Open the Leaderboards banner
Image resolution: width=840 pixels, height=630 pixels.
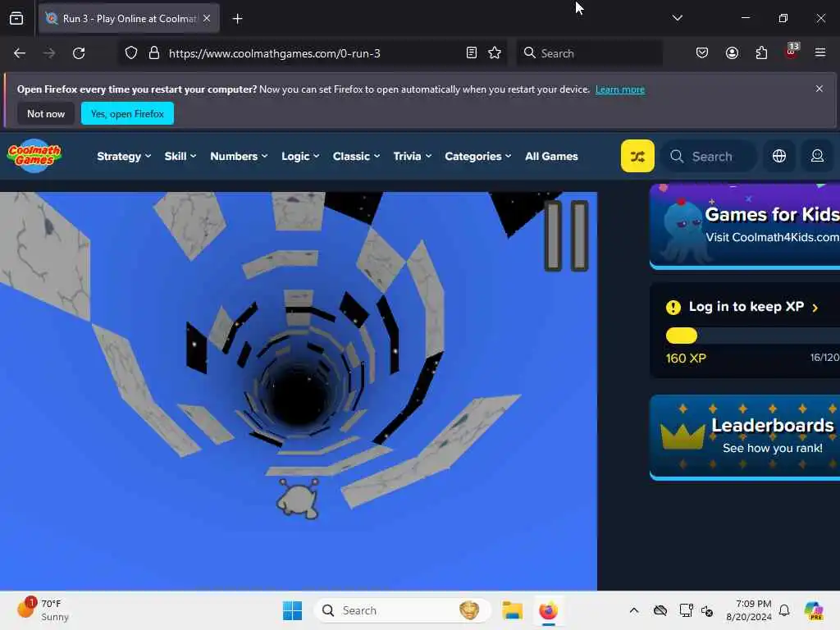[745, 437]
